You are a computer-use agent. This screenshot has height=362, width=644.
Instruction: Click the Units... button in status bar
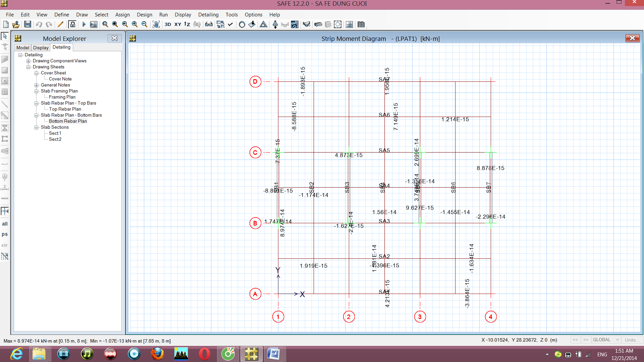[632, 340]
